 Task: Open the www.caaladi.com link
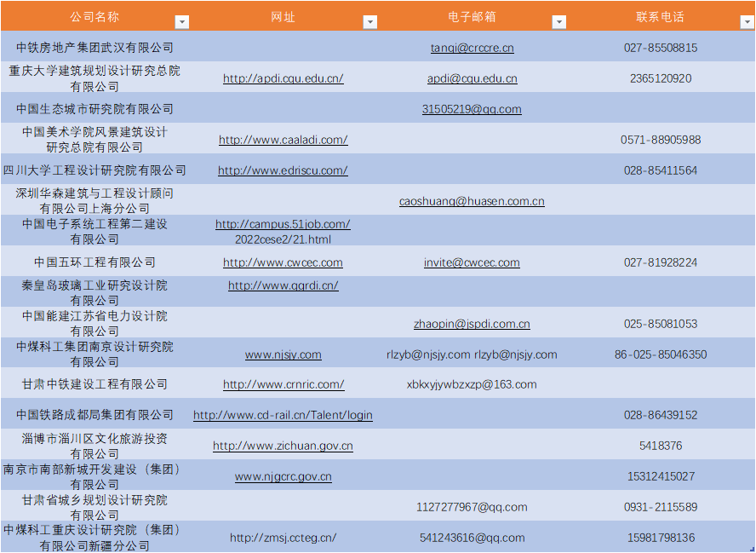point(283,140)
